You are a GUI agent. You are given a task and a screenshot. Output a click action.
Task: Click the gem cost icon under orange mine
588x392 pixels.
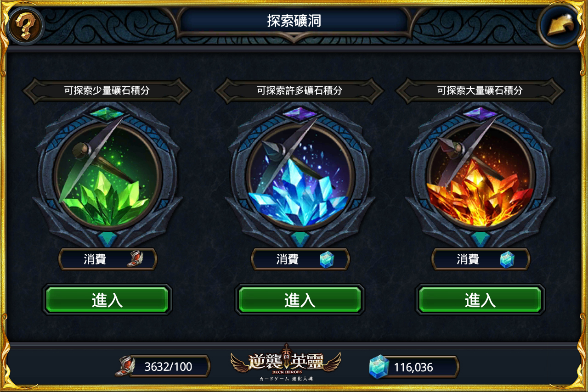click(x=508, y=260)
